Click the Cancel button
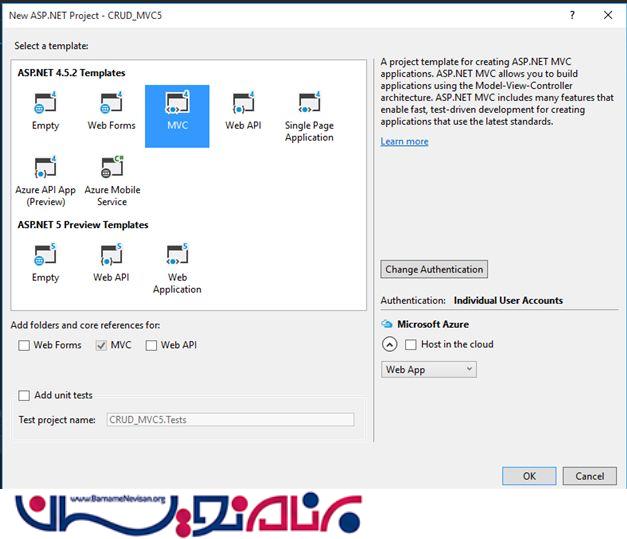 [x=589, y=476]
